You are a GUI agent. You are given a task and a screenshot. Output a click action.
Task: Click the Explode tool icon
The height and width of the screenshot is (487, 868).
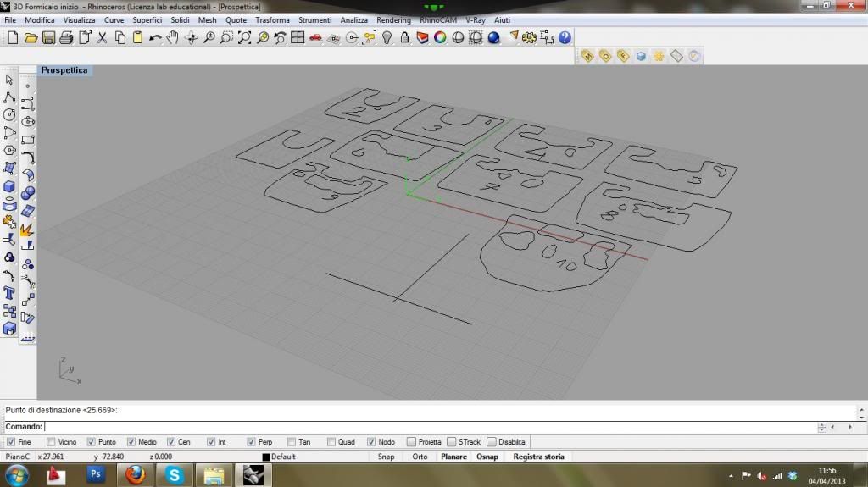[28, 229]
